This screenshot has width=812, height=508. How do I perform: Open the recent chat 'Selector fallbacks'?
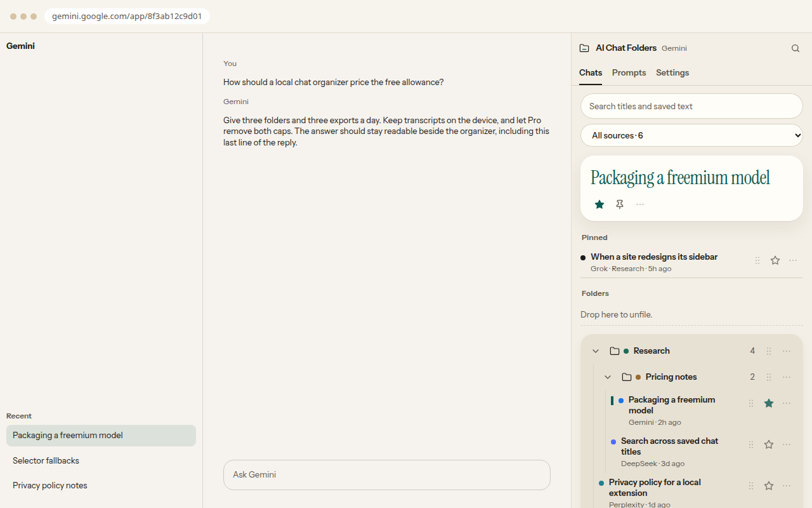coord(101,460)
